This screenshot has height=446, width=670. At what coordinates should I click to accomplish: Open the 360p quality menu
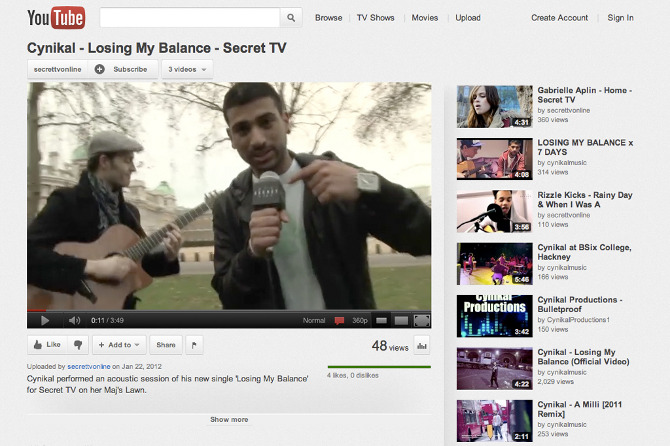[x=360, y=320]
